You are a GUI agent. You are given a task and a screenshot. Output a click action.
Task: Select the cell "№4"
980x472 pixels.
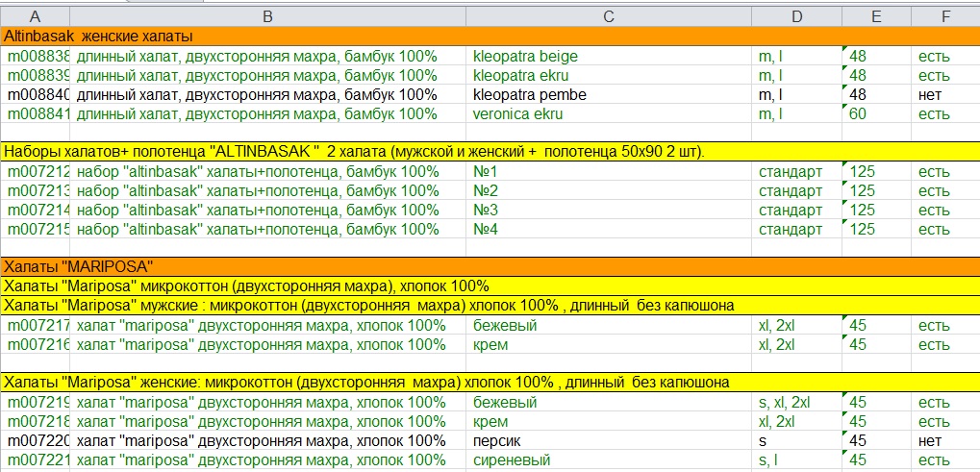point(609,230)
